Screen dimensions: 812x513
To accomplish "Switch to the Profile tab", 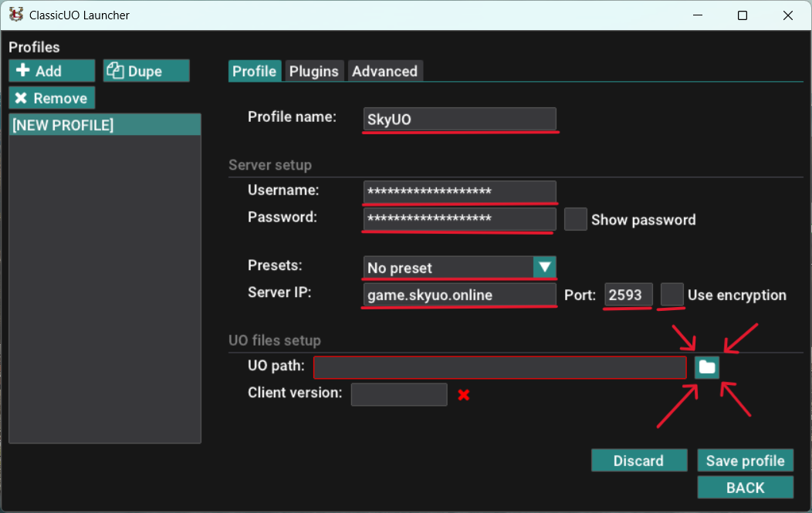I will pyautogui.click(x=254, y=71).
